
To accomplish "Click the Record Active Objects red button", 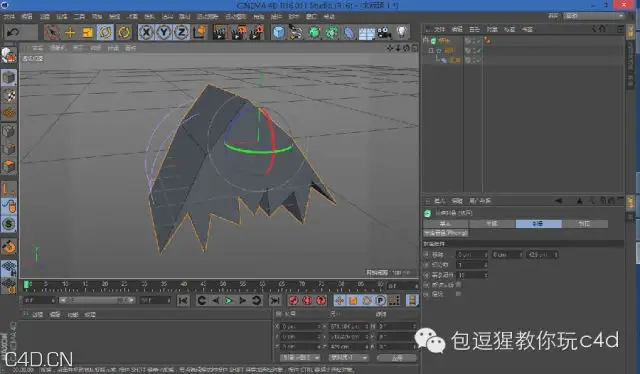I will (x=293, y=301).
